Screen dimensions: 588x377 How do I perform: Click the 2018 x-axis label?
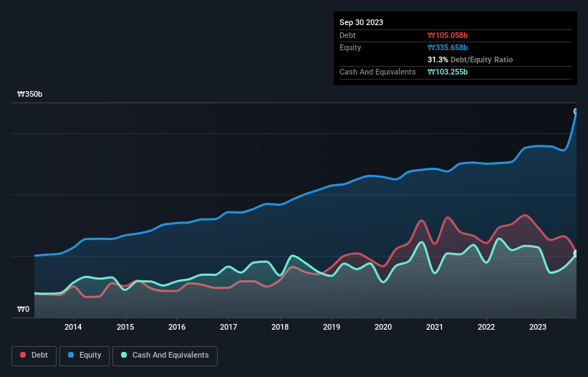click(x=280, y=327)
